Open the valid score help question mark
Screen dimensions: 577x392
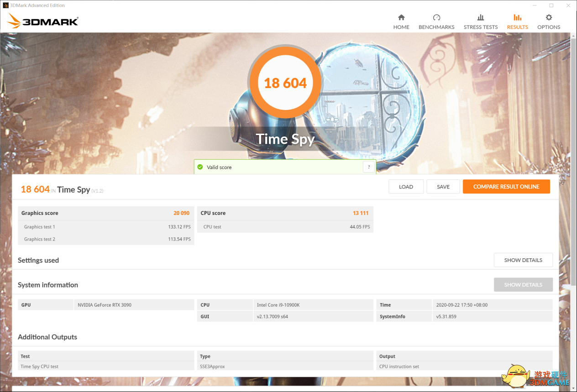coord(369,167)
